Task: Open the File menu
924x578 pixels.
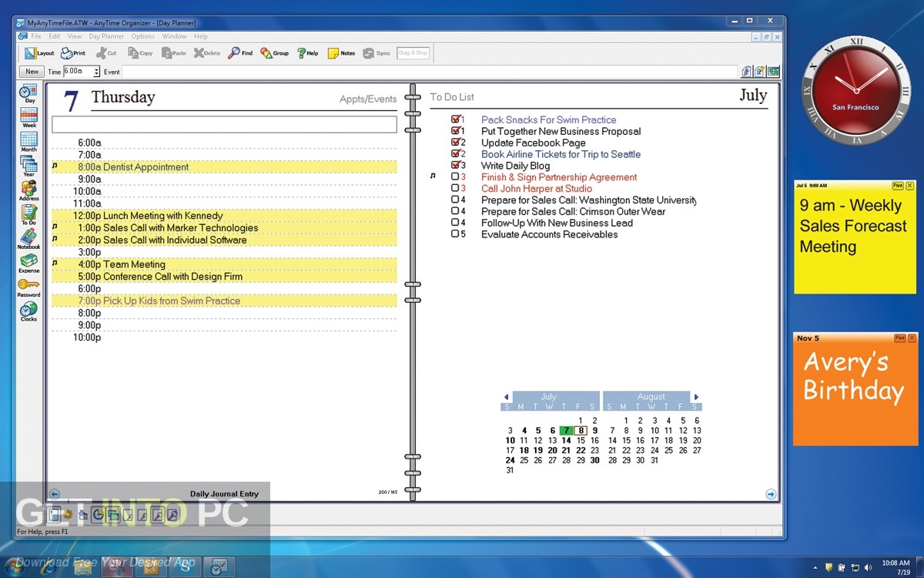Action: click(36, 36)
